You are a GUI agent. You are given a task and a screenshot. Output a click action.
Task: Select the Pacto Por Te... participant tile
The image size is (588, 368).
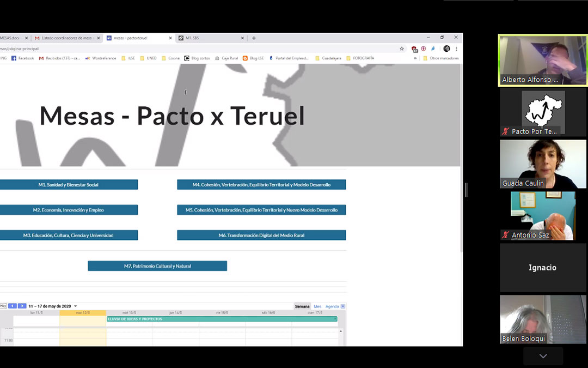[543, 112]
